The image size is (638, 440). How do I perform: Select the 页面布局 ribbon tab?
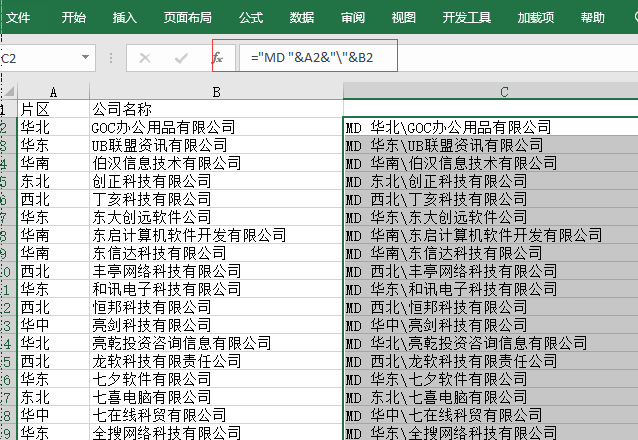[x=188, y=18]
